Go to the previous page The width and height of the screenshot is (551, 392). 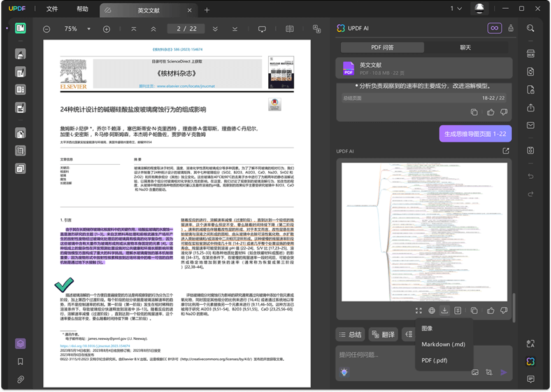[x=154, y=29]
